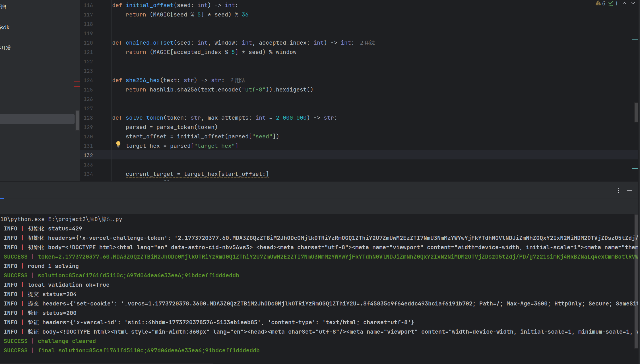Viewport: 640px width, 364px height.
Task: Show usages hint beside sha256_hex definition
Action: coord(238,80)
